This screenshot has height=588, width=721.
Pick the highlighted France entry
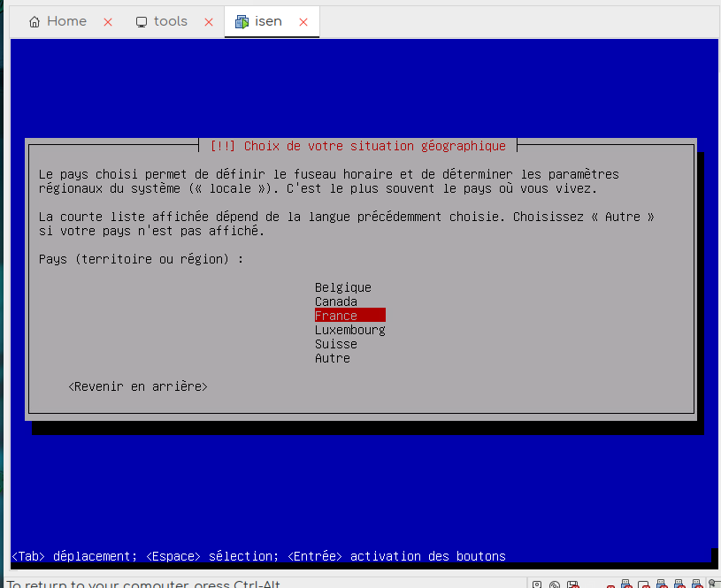(x=349, y=316)
